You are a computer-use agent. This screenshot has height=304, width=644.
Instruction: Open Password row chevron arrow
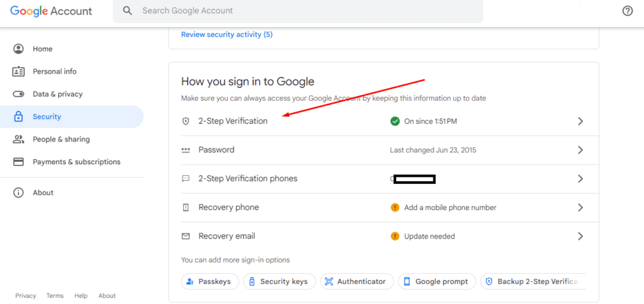(x=580, y=150)
